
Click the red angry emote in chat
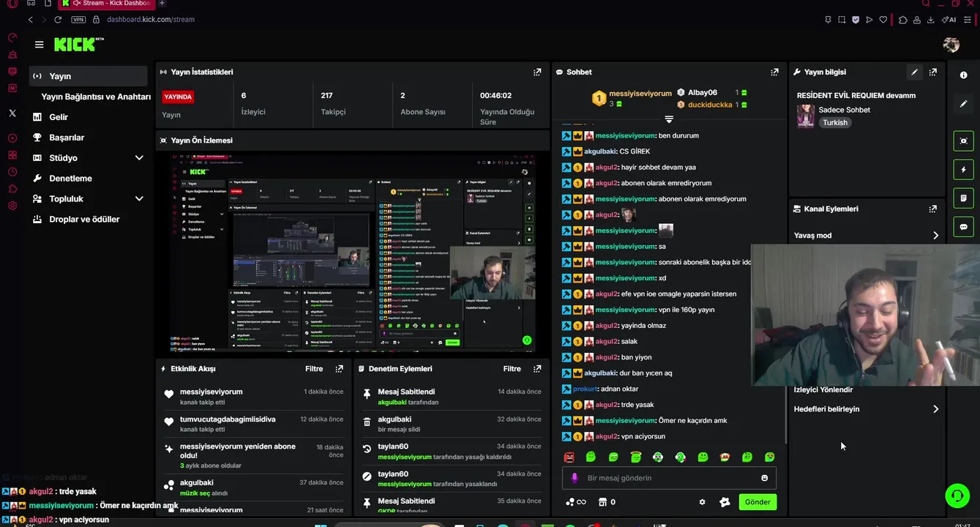point(569,457)
